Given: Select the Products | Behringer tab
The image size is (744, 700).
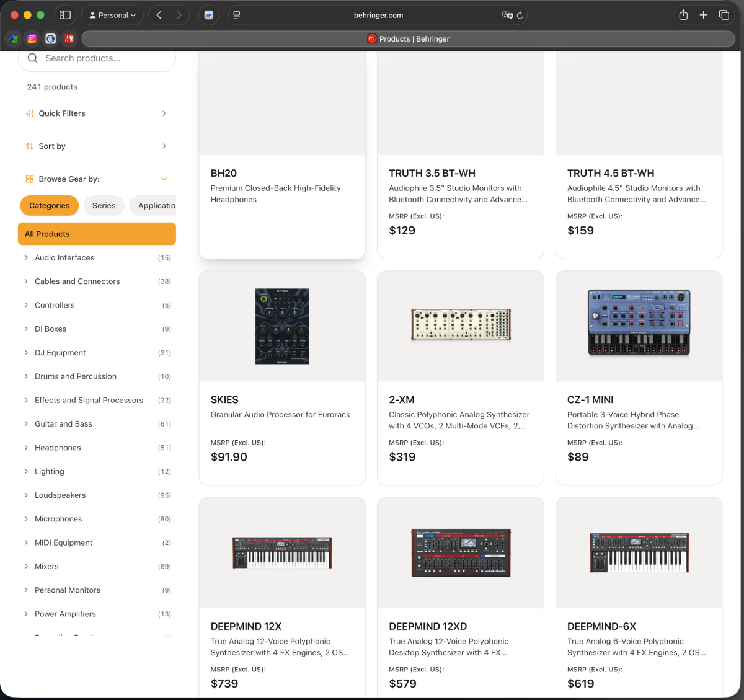Looking at the screenshot, I should coord(408,38).
